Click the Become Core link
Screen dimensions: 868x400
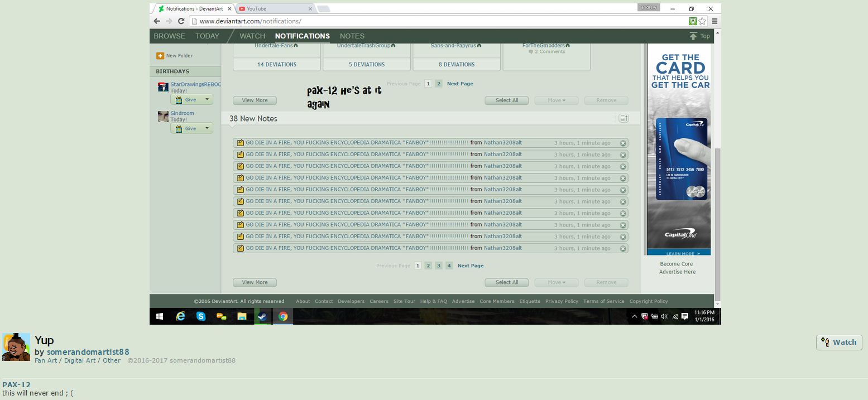[676, 264]
